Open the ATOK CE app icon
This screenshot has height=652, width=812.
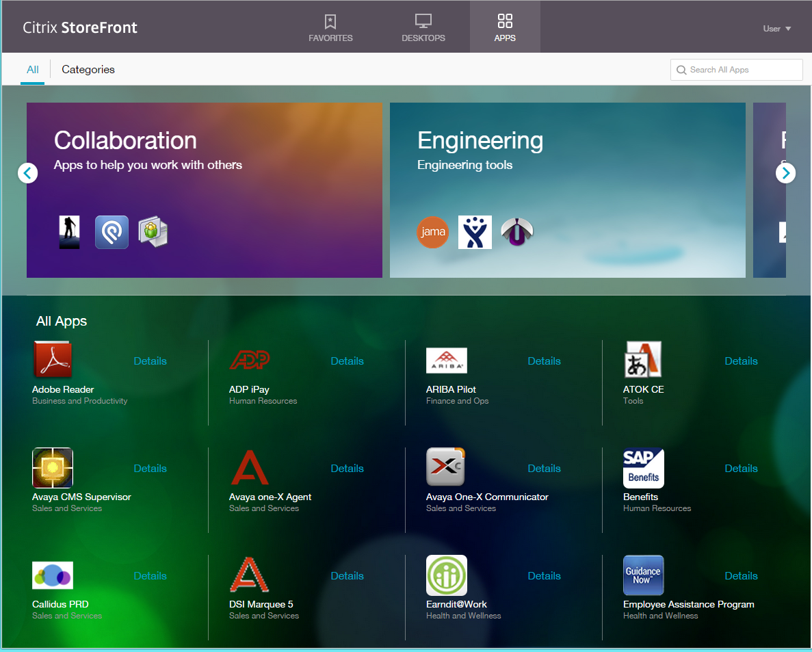click(643, 360)
